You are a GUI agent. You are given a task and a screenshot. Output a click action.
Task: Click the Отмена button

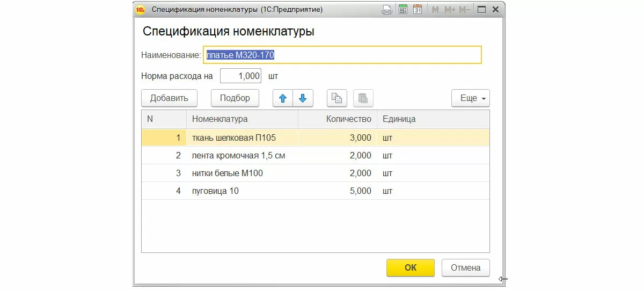(x=466, y=268)
